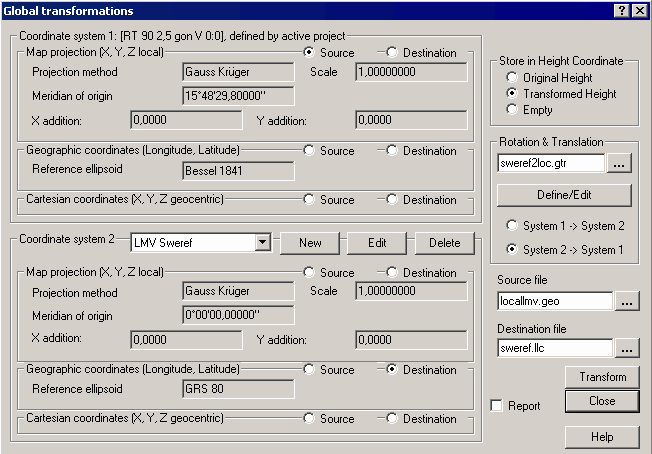The height and width of the screenshot is (454, 652).
Task: Click System 1 X addition field
Action: [186, 120]
